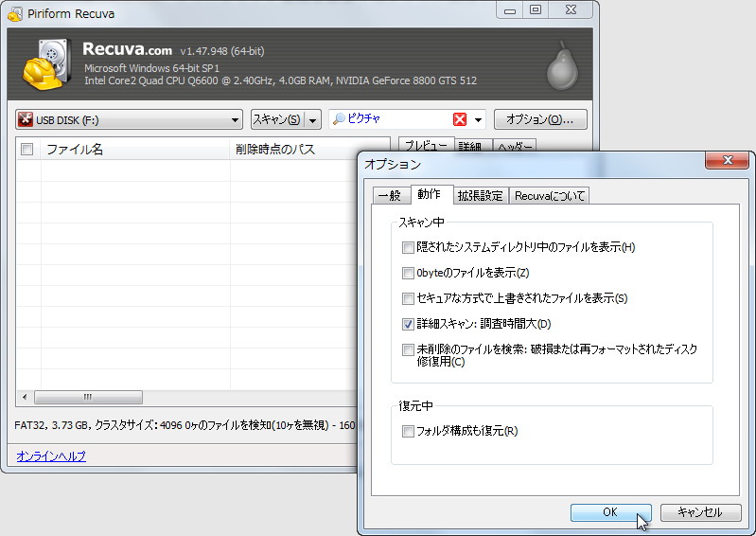The height and width of the screenshot is (536, 756).
Task: Click the Recuva.com title text
Action: click(x=128, y=49)
